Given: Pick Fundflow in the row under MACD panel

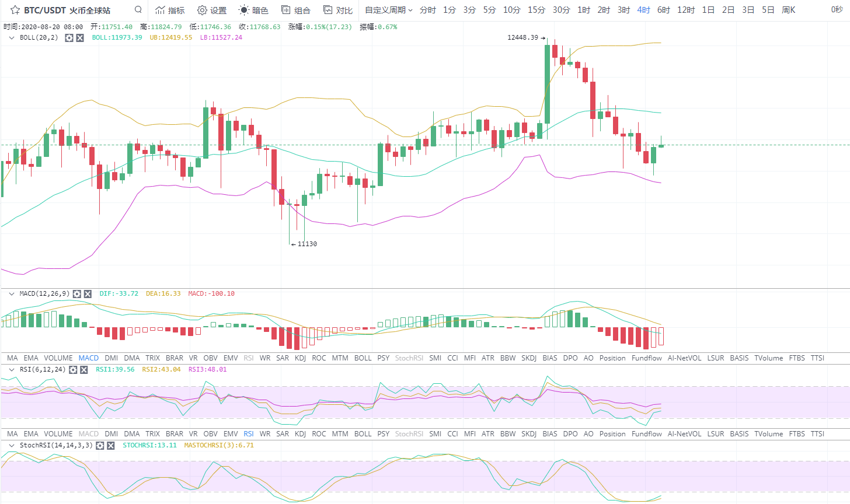Looking at the screenshot, I should point(647,358).
